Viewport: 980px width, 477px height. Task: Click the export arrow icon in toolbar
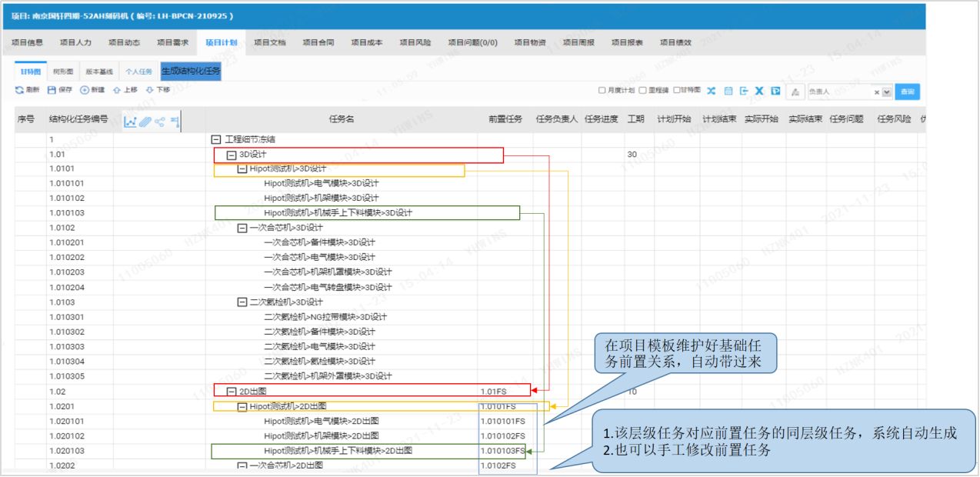pos(744,91)
